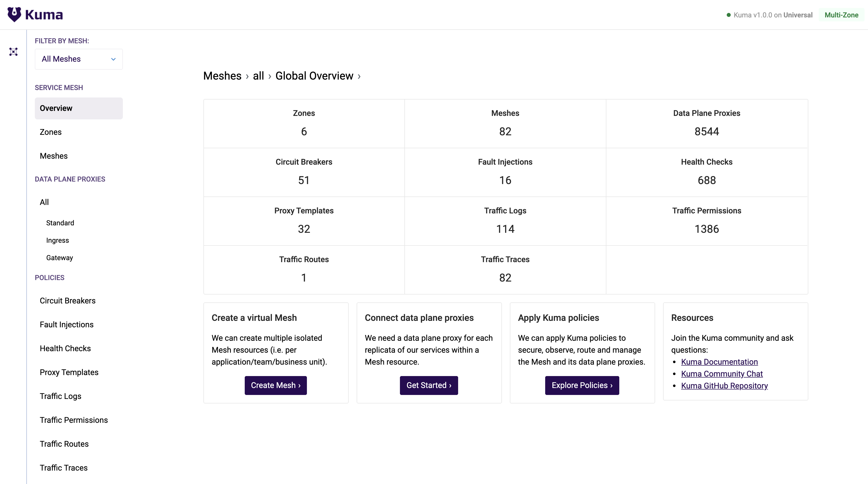
Task: Click the Data Plane Proxies count tile
Action: (706, 123)
